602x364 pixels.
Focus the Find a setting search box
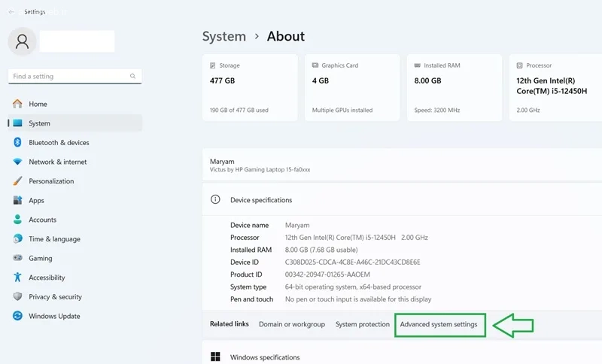pyautogui.click(x=74, y=76)
